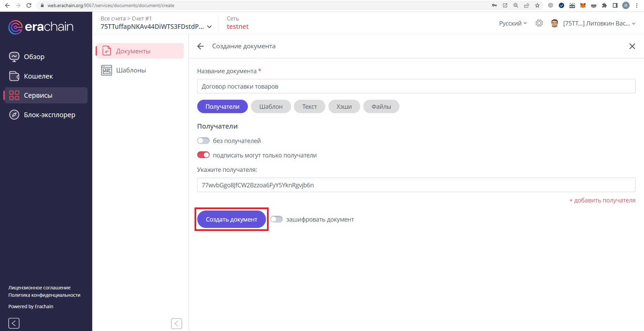Click the Шаблоны templates icon
The height and width of the screenshot is (331, 644).
(107, 70)
